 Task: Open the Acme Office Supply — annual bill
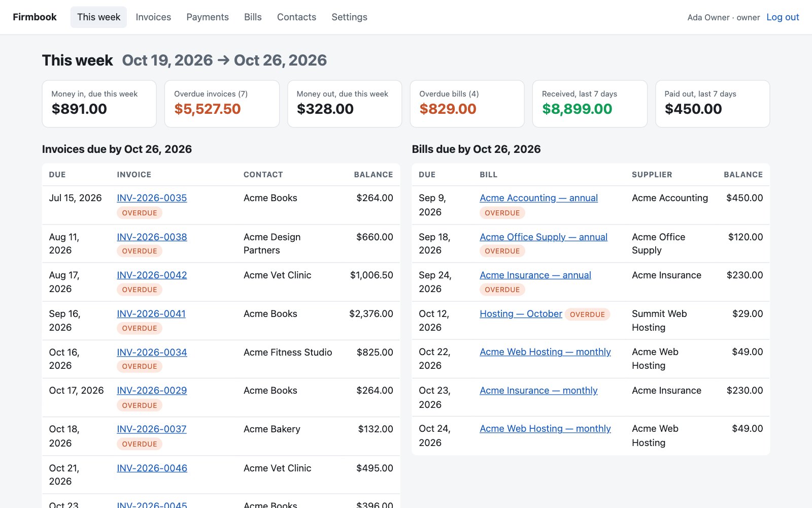click(544, 237)
